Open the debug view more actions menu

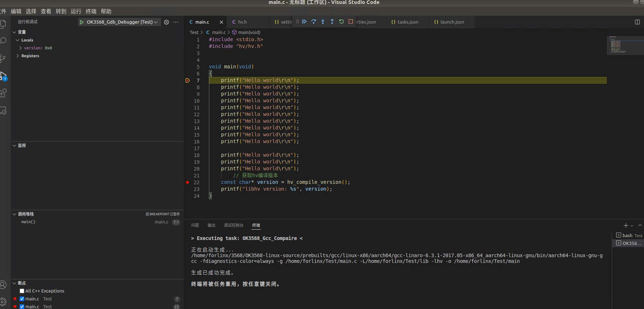(176, 22)
